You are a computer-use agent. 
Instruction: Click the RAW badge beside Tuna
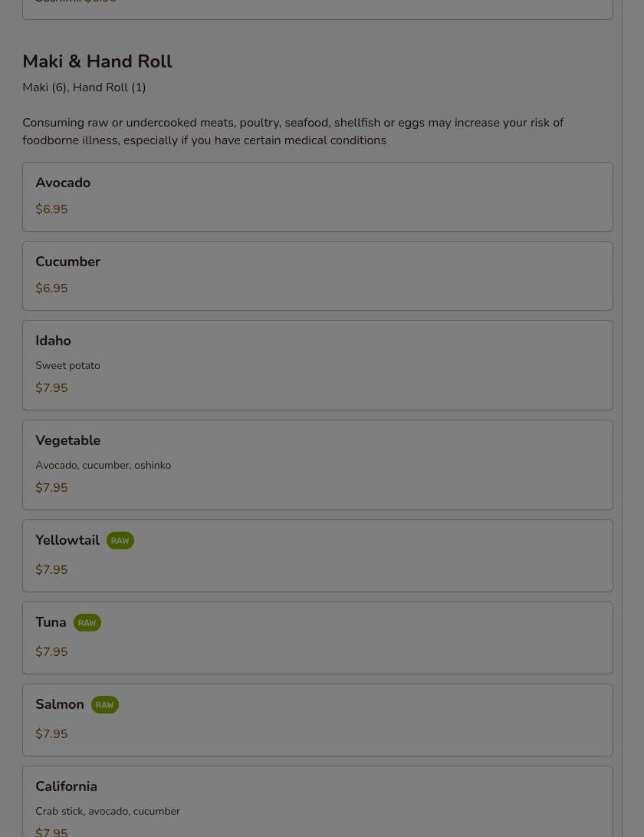coord(87,623)
